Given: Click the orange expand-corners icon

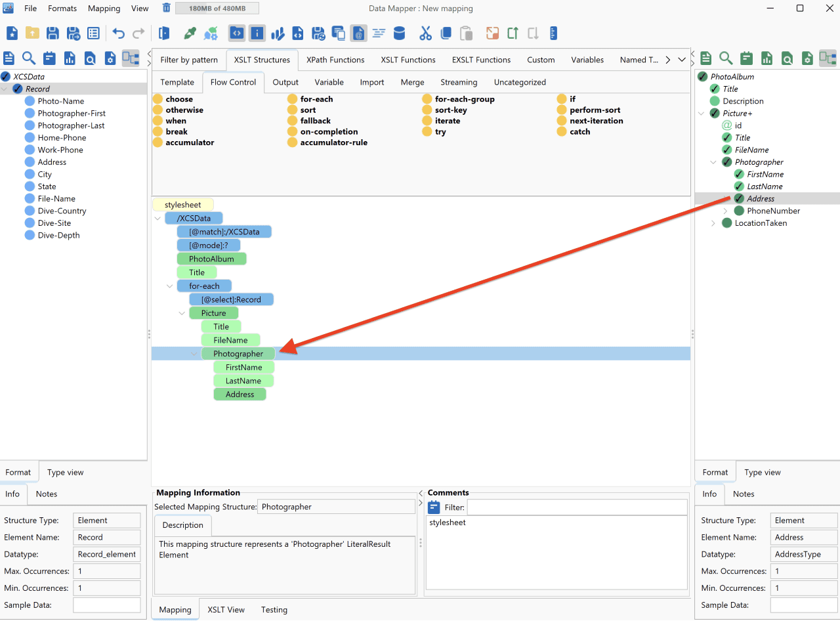Looking at the screenshot, I should pyautogui.click(x=492, y=33).
